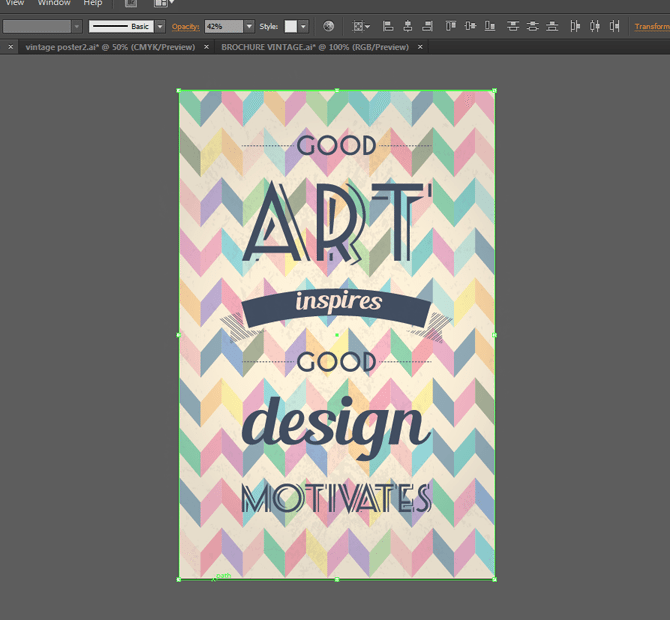Screen dimensions: 670x620
Task: Expand the Basic brush definition dropdown
Action: 160,26
